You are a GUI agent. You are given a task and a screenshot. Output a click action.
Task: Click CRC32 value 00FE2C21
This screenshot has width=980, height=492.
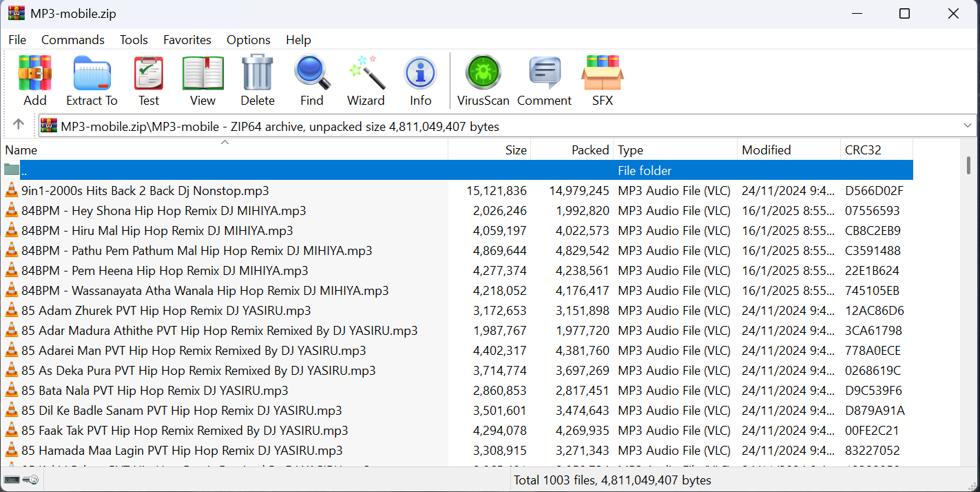(x=872, y=430)
